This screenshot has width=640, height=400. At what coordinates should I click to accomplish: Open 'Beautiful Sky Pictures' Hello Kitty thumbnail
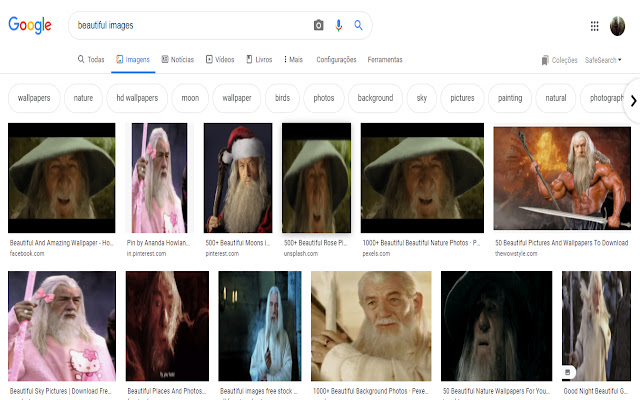[62, 326]
